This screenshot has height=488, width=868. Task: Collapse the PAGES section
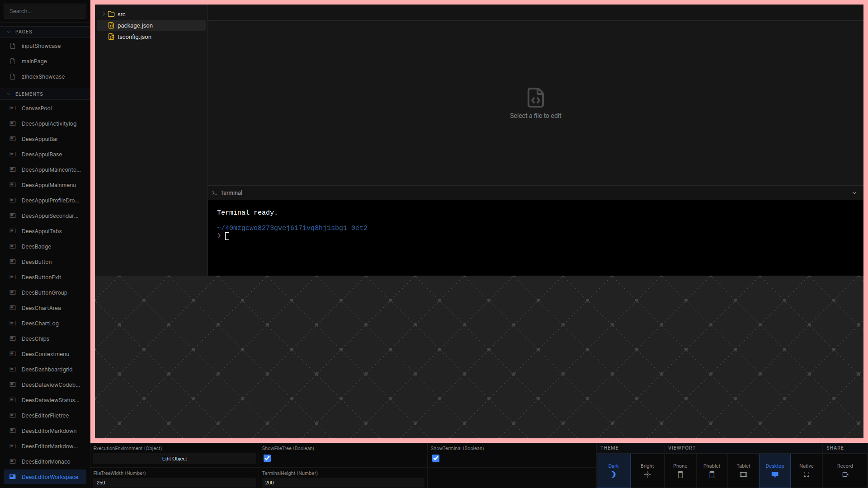pos(9,32)
